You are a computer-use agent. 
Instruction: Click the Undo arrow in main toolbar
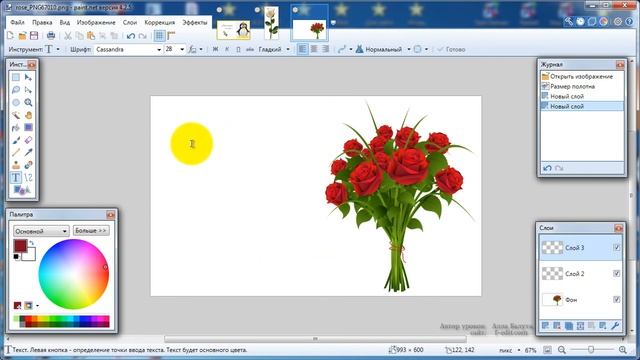(131, 36)
